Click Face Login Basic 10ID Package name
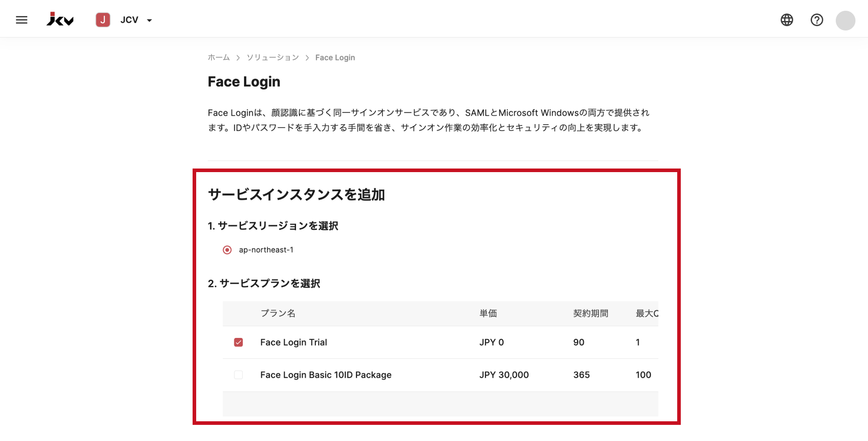The width and height of the screenshot is (868, 441). click(326, 375)
